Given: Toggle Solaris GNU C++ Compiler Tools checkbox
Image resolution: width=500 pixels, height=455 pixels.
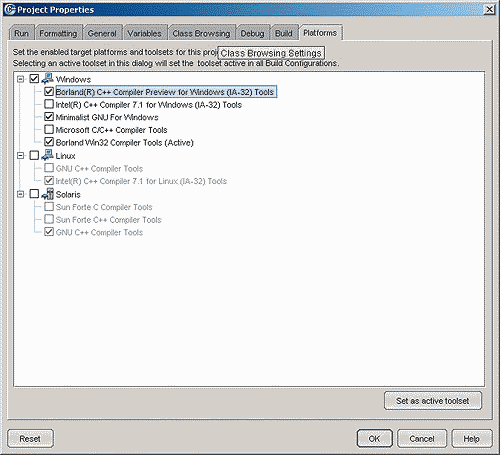Looking at the screenshot, I should point(49,232).
